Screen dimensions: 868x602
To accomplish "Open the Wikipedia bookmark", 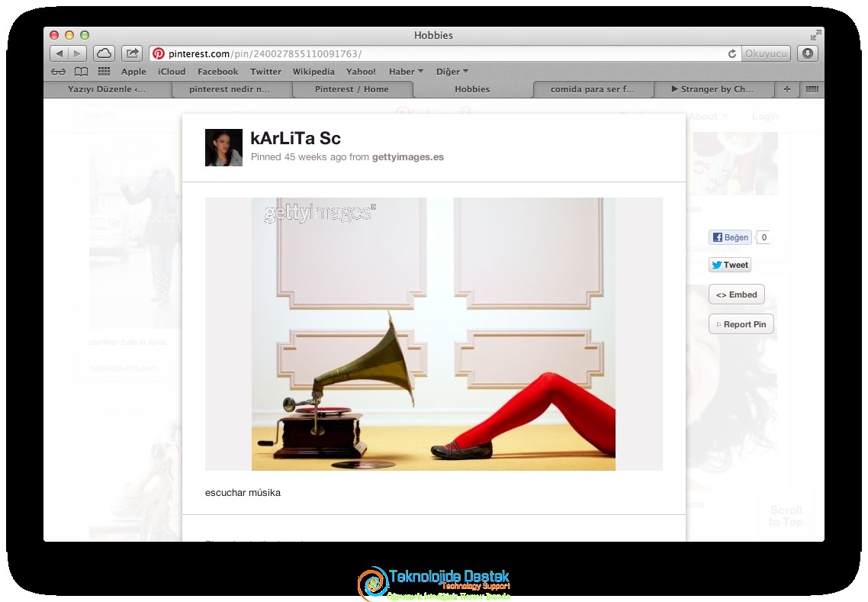I will [313, 72].
